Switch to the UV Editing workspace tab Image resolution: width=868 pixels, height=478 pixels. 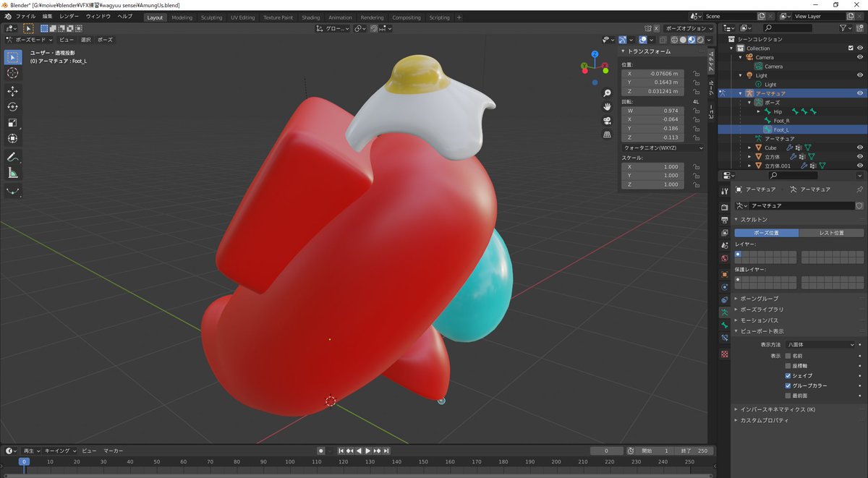[x=243, y=17]
